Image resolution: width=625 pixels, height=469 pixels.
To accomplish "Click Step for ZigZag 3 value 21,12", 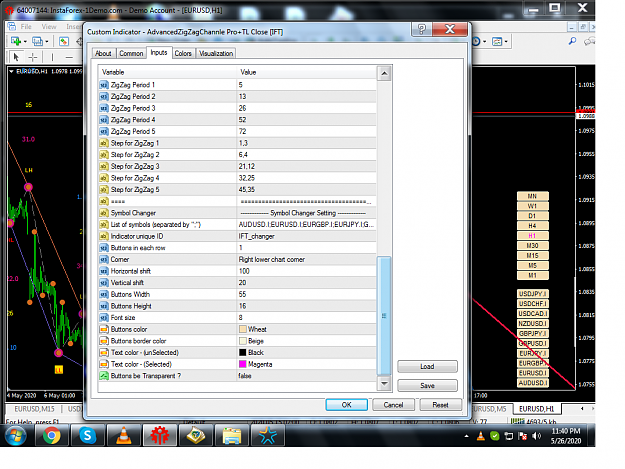I will click(306, 166).
